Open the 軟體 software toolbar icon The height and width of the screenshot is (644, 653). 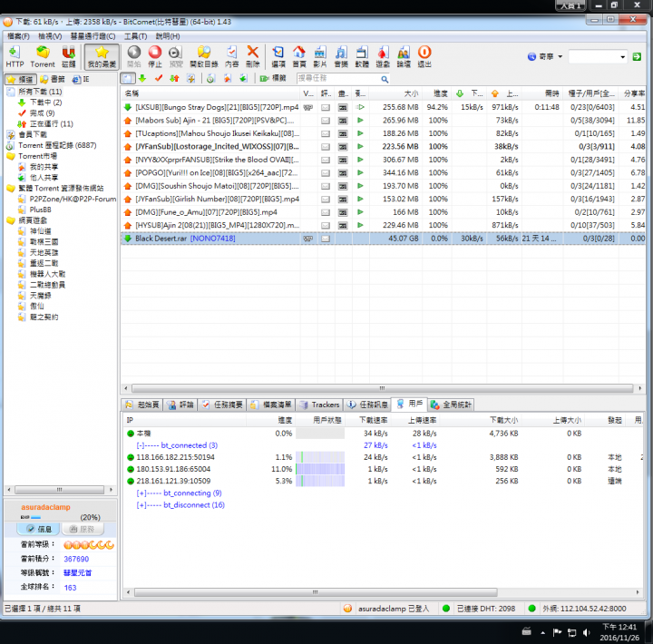(362, 56)
